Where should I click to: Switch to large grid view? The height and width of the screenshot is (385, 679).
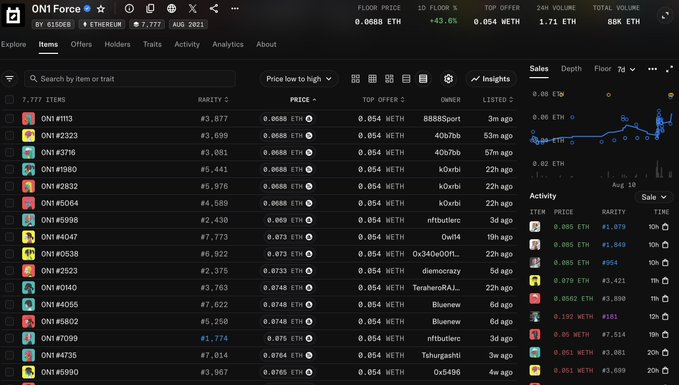point(356,79)
